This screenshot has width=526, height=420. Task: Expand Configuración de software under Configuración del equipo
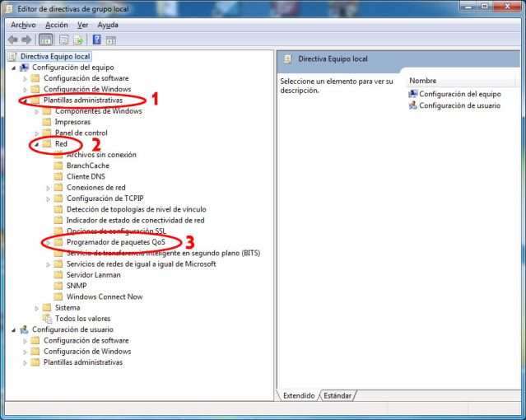[x=25, y=78]
